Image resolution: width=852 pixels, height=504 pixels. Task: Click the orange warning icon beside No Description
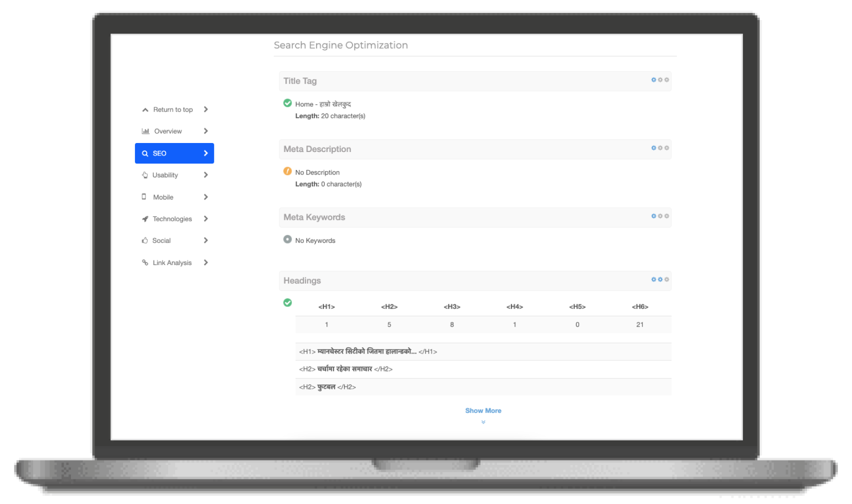(287, 171)
